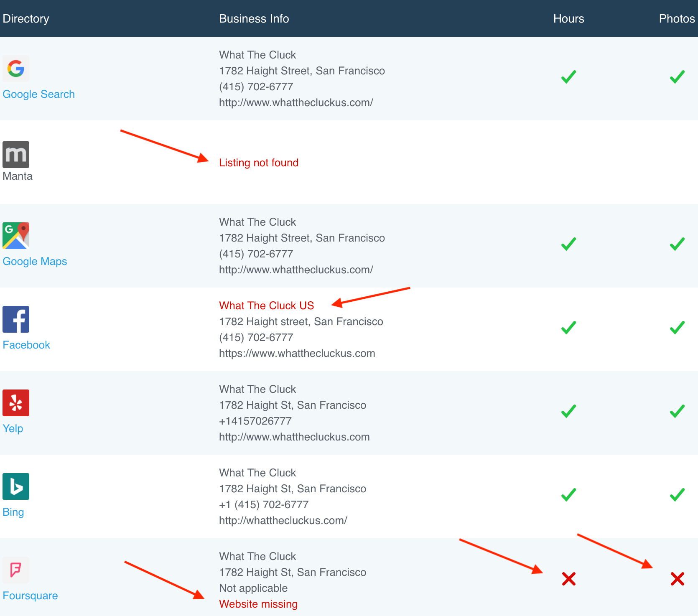
Task: Click the Business Info column header
Action: [254, 19]
